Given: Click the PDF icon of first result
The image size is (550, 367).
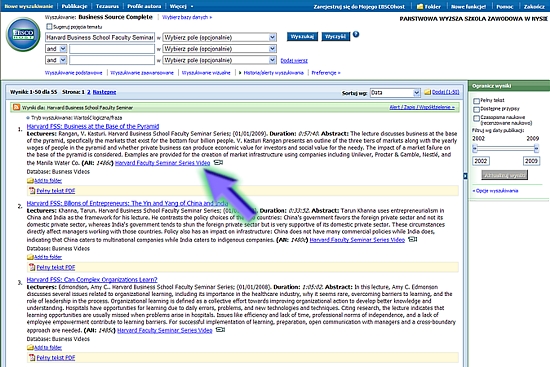Looking at the screenshot, I should click(x=32, y=191).
